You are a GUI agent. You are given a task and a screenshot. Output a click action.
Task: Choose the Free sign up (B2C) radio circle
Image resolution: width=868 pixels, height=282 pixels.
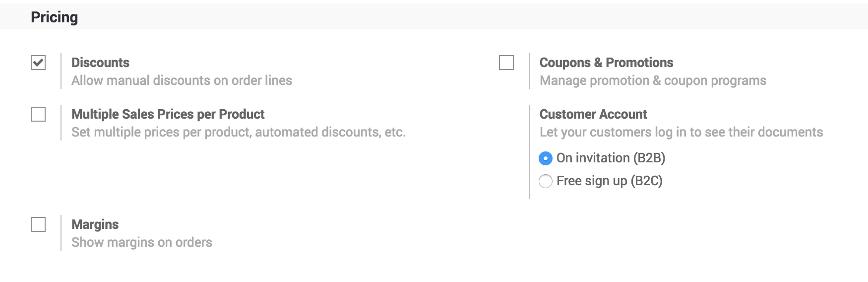click(546, 181)
